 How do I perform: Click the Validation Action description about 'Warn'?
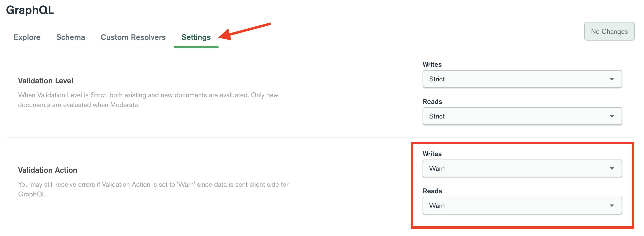click(x=153, y=189)
